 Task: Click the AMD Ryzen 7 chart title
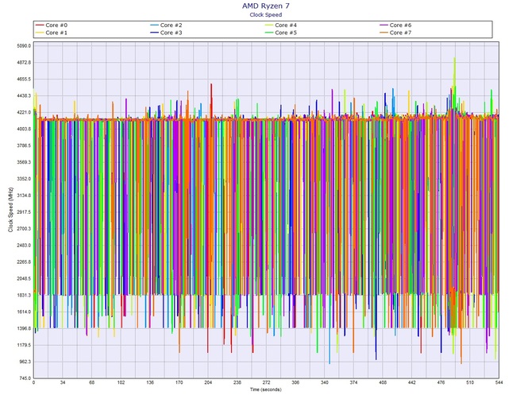pos(266,6)
